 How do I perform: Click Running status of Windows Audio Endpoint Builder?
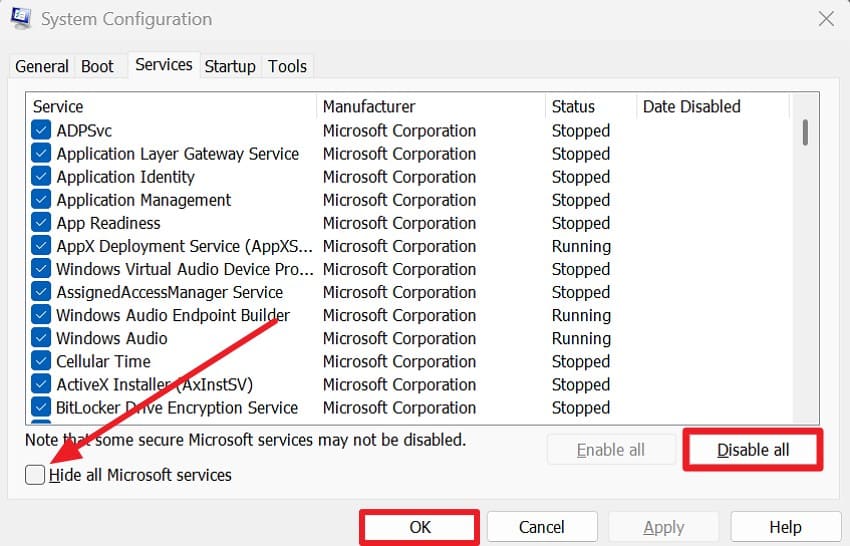[x=581, y=315]
